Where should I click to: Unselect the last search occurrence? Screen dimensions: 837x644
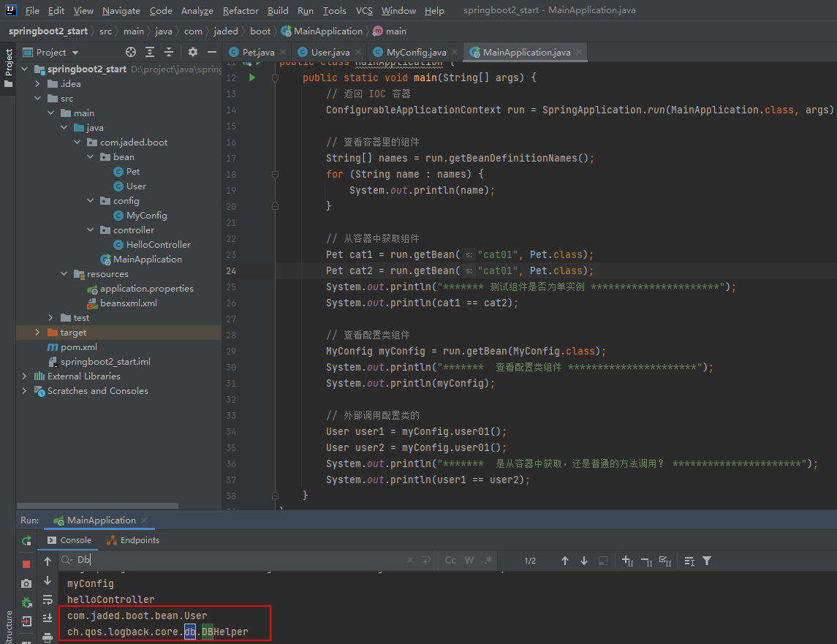pos(646,561)
